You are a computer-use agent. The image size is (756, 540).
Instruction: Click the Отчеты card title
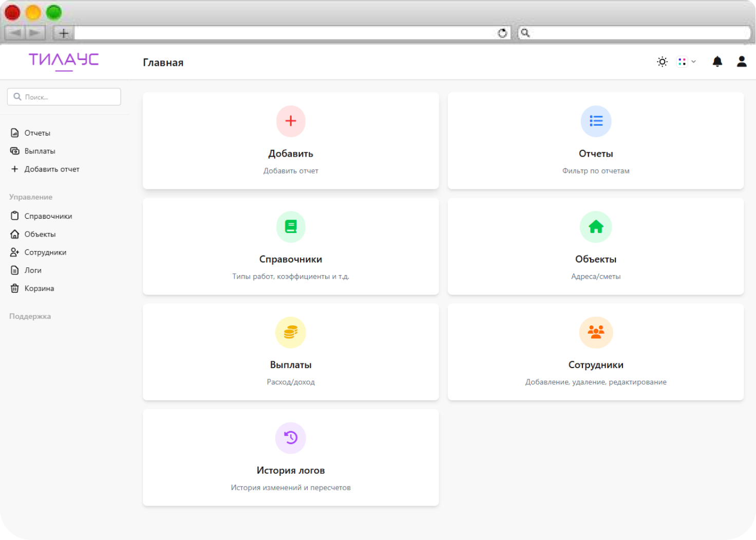(596, 153)
